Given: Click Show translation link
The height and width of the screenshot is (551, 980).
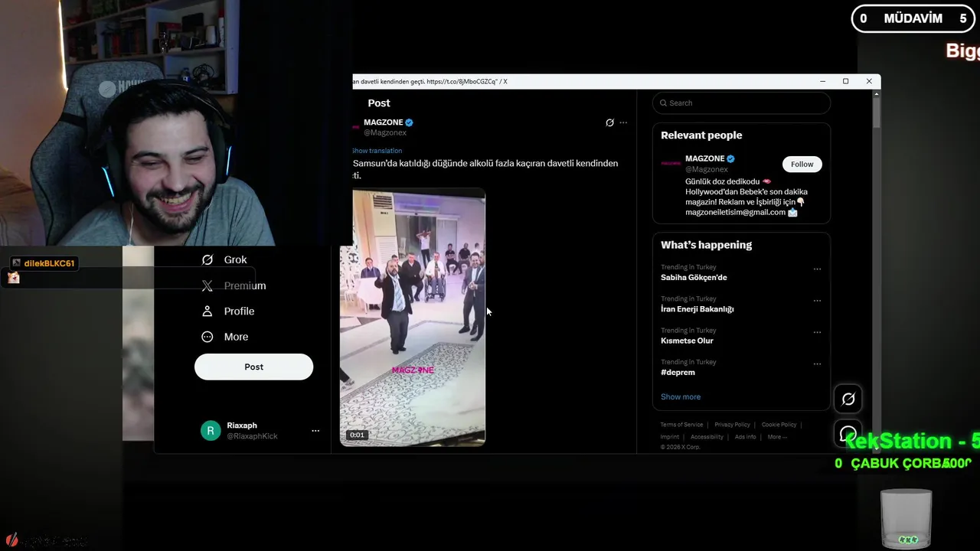Looking at the screenshot, I should (377, 151).
